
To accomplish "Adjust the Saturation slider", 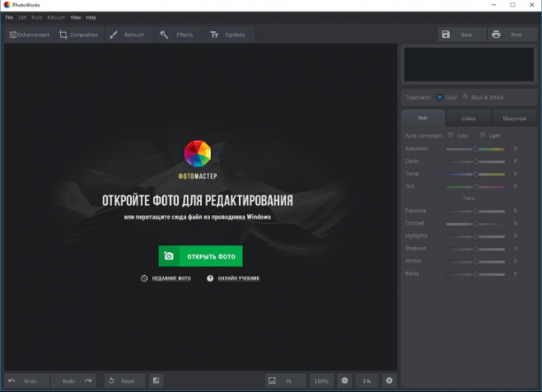I will (x=476, y=150).
